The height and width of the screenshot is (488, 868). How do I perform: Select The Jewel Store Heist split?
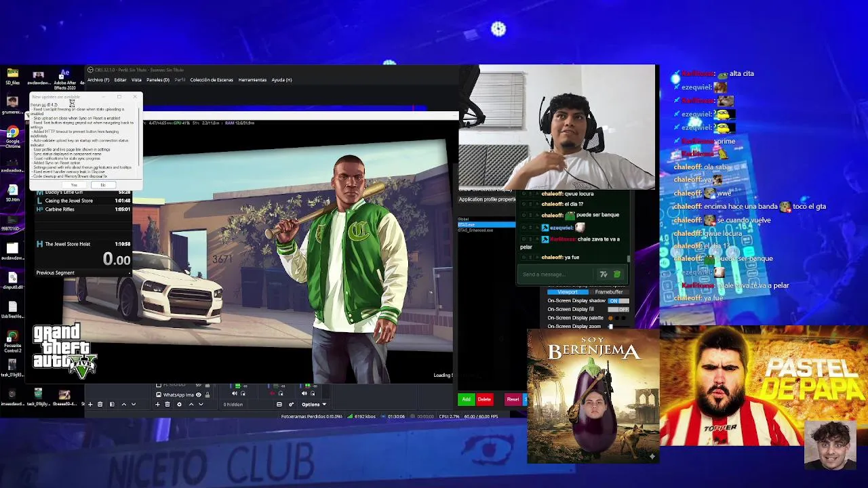tap(83, 244)
